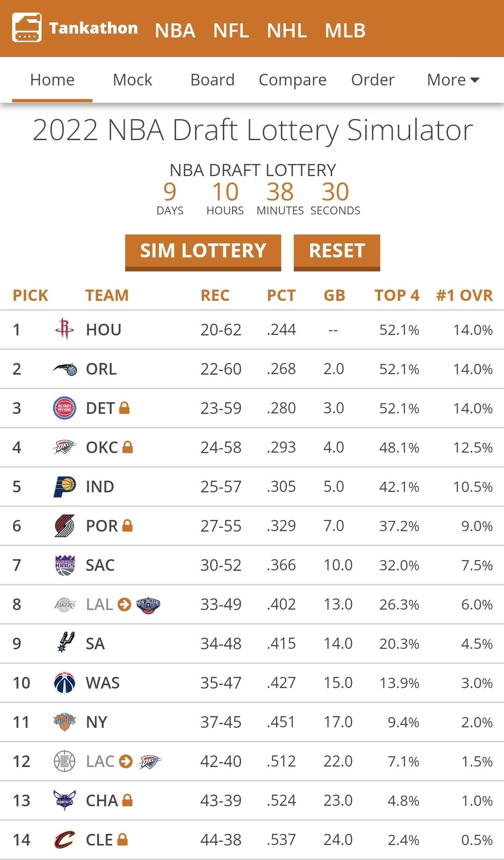Click the lock icon next to POR
The height and width of the screenshot is (860, 504).
(x=127, y=526)
